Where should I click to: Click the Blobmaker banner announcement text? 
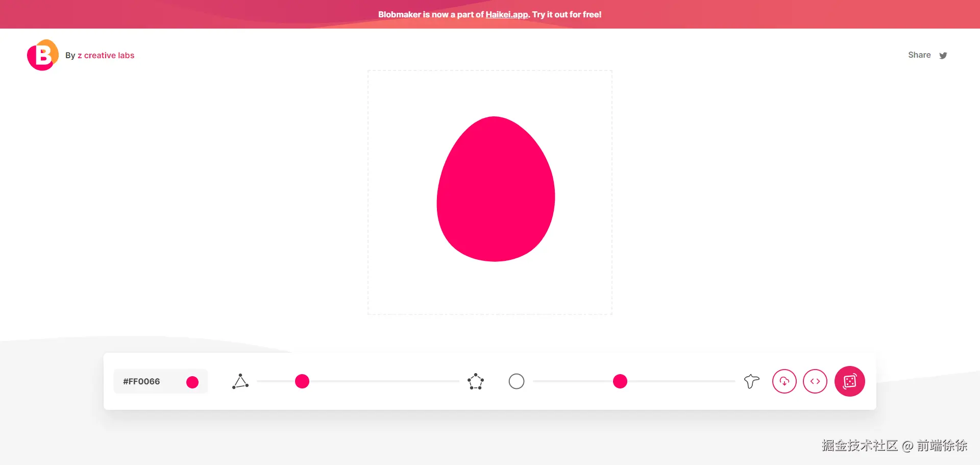(490, 14)
